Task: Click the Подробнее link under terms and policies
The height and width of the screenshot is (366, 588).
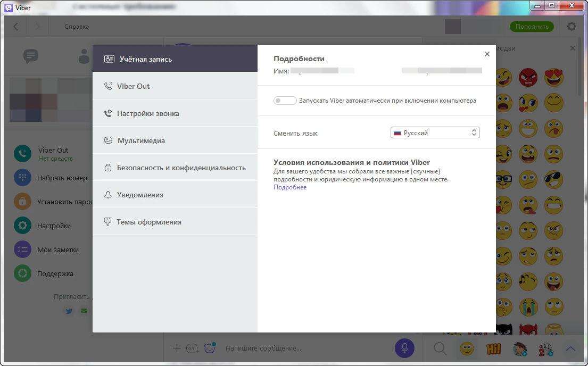Action: (x=290, y=187)
